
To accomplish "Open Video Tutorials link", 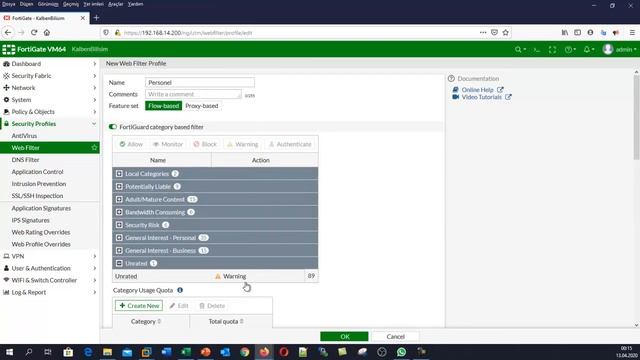I will click(x=482, y=97).
